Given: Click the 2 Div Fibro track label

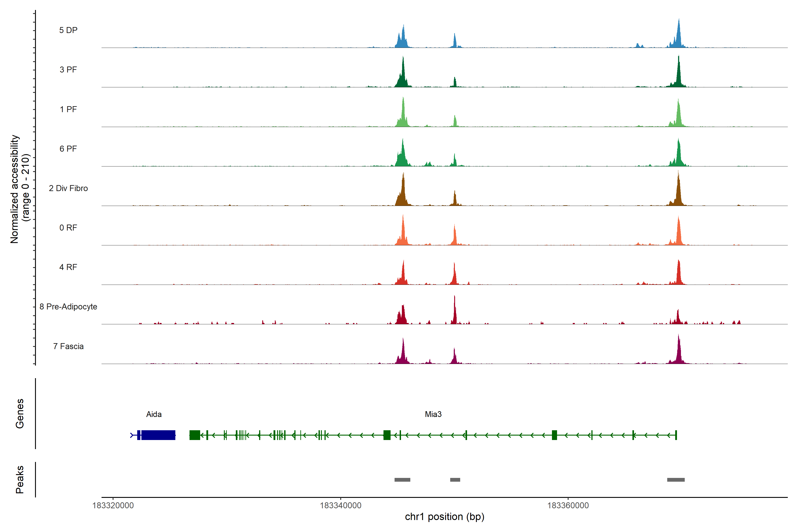Looking at the screenshot, I should tap(68, 188).
